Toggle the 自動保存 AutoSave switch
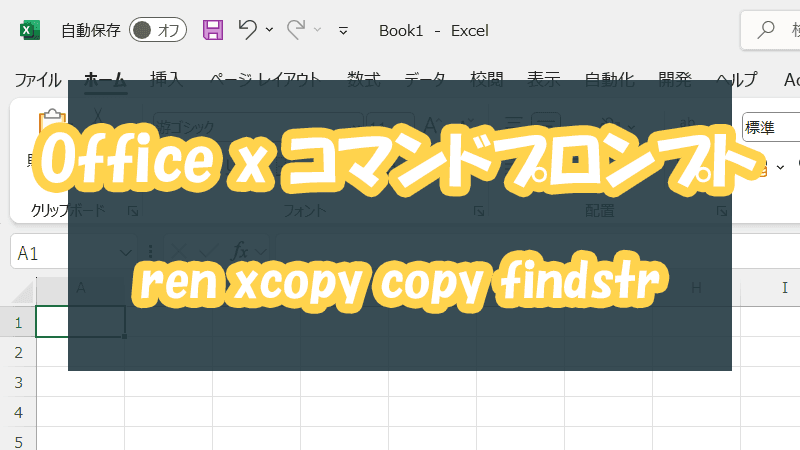The width and height of the screenshot is (800, 450). click(x=157, y=30)
